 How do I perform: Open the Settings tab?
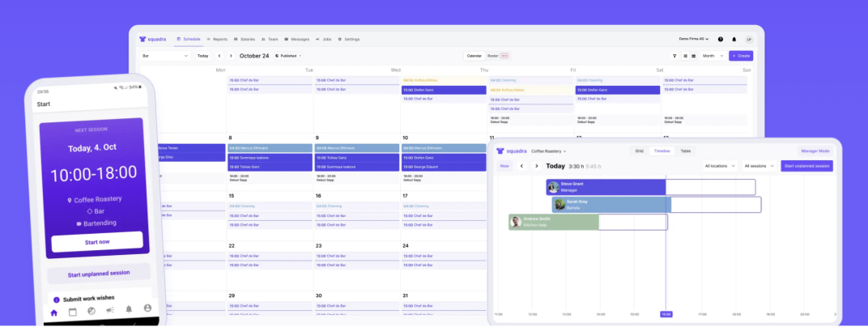[349, 40]
